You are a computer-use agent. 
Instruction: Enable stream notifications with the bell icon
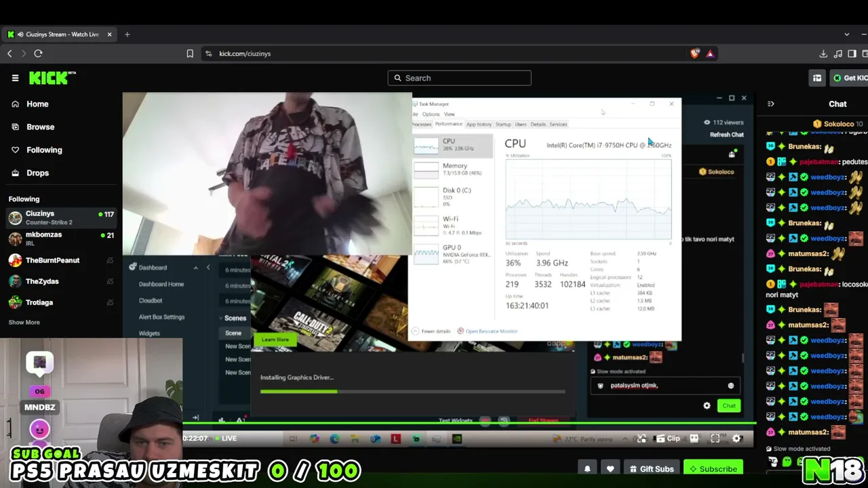tap(587, 468)
